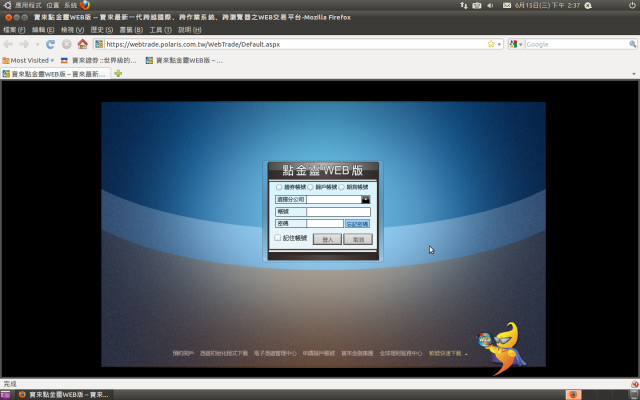Open the back/forward history dropdown arrow
Viewport: 640px width, 400px height.
point(37,44)
